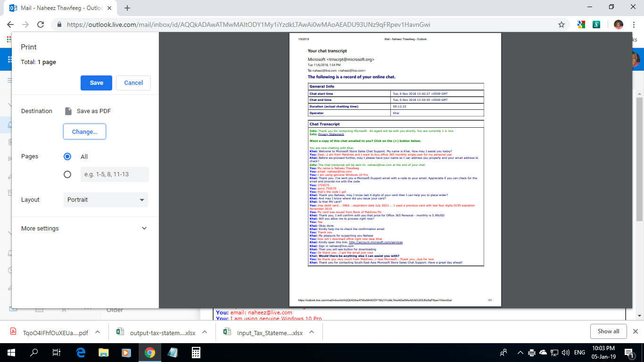644x362 pixels.
Task: Click the People icon in system tray
Action: 504,353
